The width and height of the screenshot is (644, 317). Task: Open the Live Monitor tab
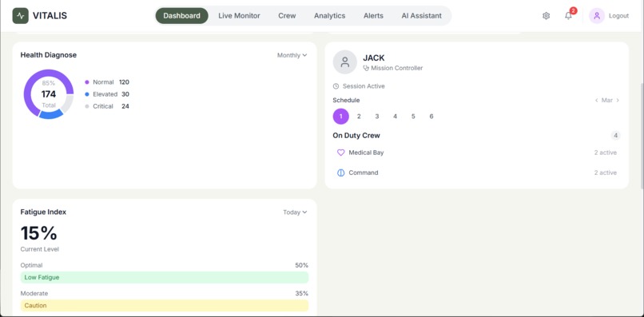pos(239,16)
